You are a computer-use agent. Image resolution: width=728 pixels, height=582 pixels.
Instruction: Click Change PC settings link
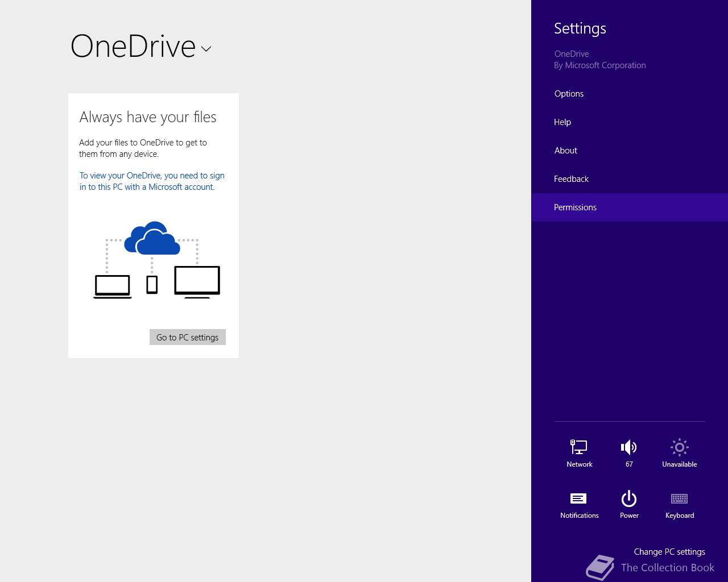click(669, 551)
